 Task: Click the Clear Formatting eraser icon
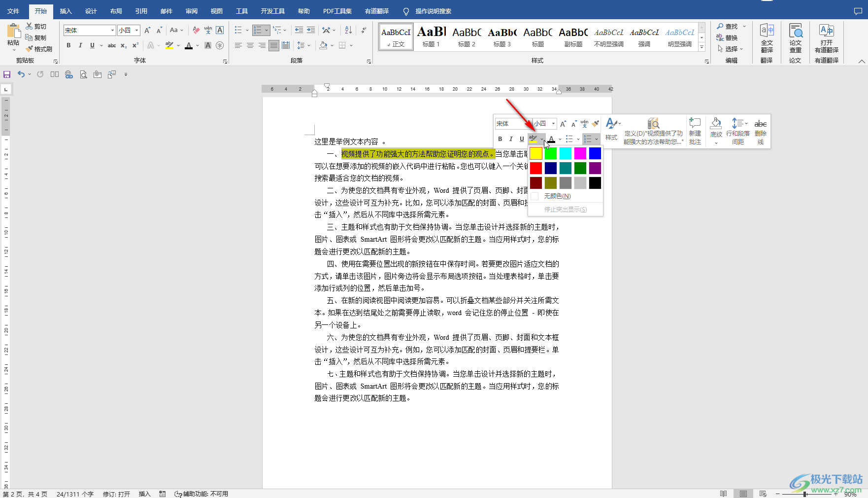click(196, 30)
